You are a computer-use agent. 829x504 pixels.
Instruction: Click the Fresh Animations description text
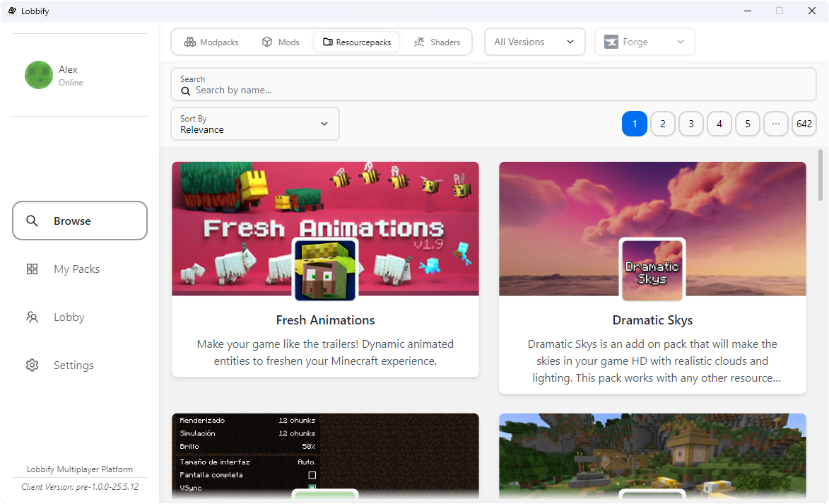click(325, 352)
